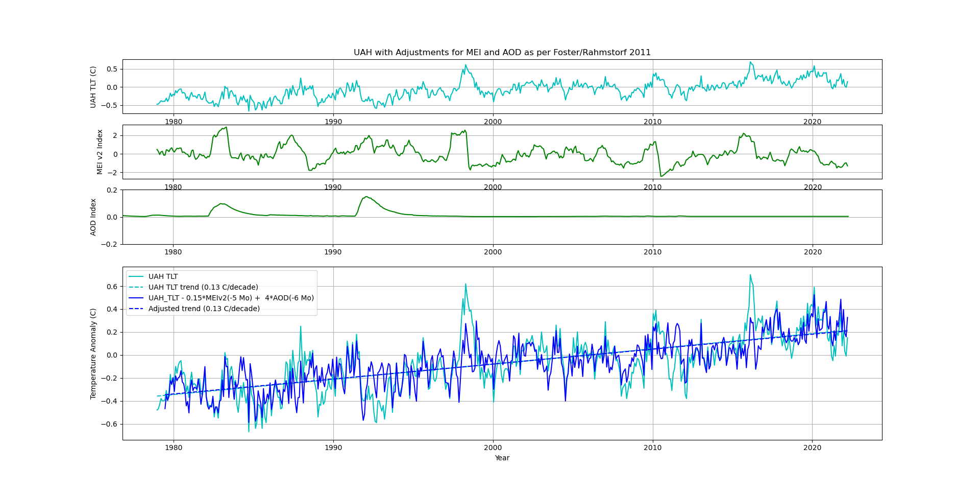The height and width of the screenshot is (494, 980).
Task: Click the 'Year' x-axis label
Action: (502, 458)
